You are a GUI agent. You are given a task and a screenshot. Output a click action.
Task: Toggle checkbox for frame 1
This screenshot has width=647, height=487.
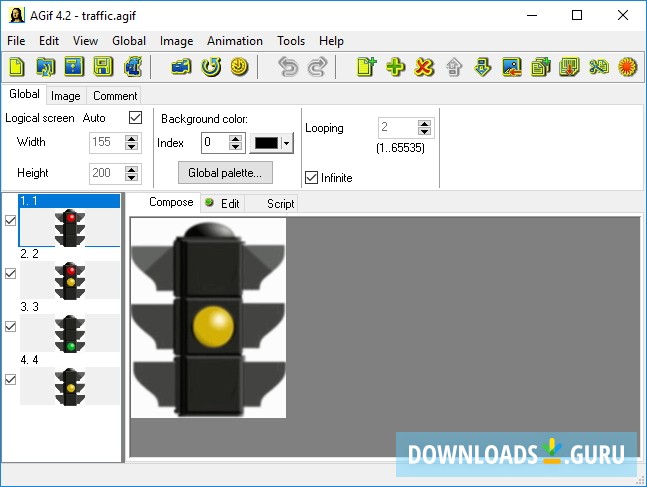[x=11, y=220]
